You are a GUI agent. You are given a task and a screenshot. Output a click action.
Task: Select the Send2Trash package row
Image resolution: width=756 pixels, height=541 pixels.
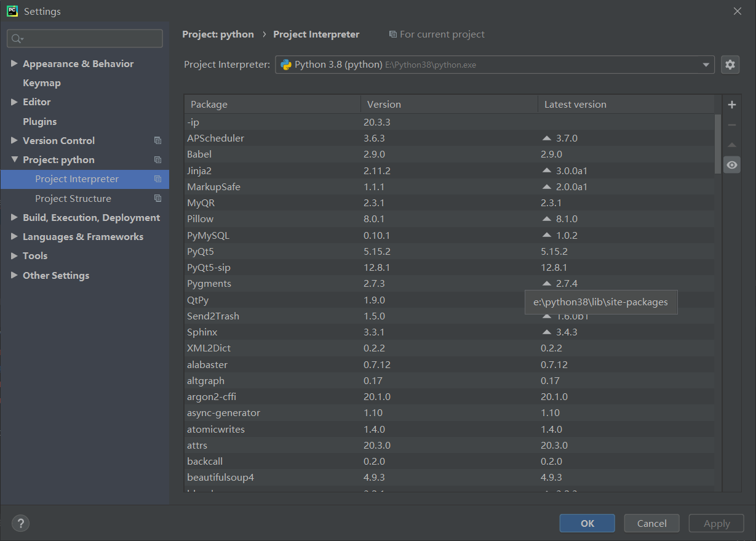click(450, 316)
